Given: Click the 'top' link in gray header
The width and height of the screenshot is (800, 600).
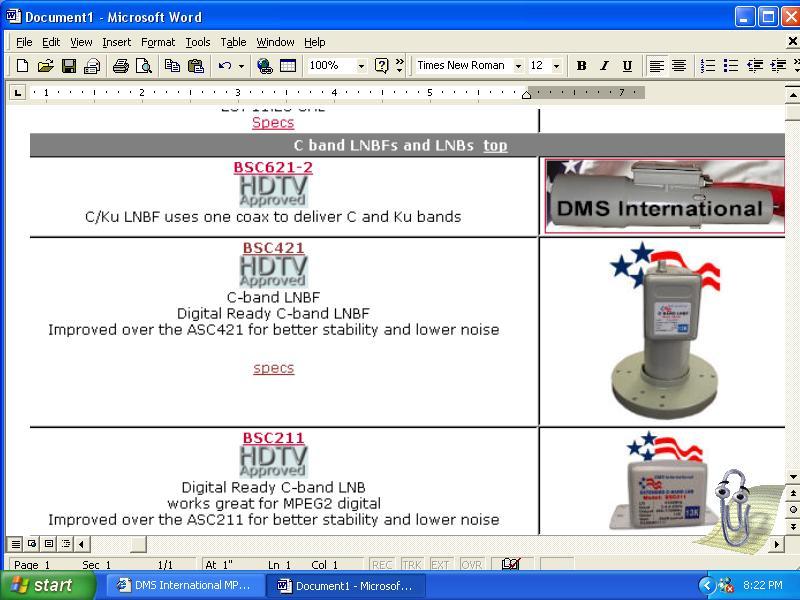Looking at the screenshot, I should (x=495, y=145).
